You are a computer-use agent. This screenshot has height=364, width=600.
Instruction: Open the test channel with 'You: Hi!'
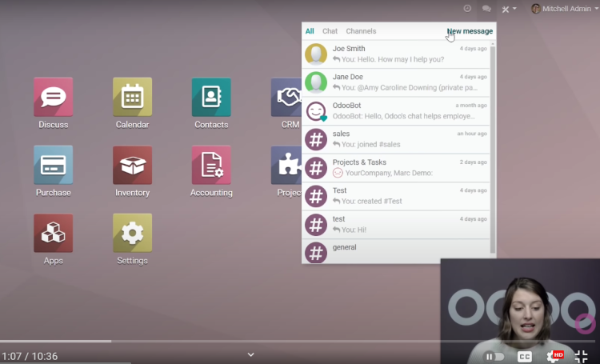(396, 224)
